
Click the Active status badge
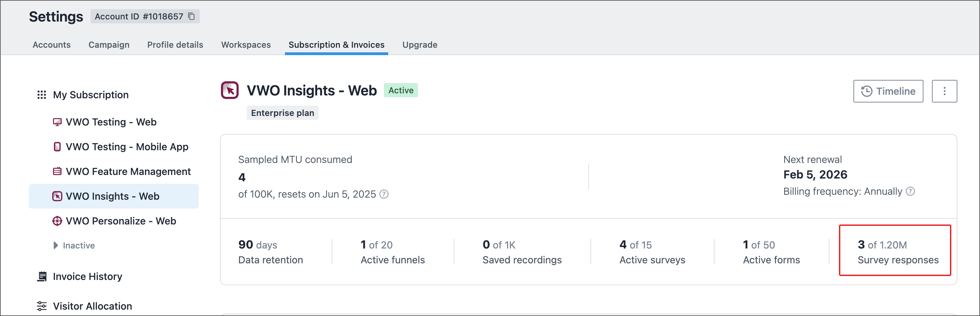click(401, 90)
